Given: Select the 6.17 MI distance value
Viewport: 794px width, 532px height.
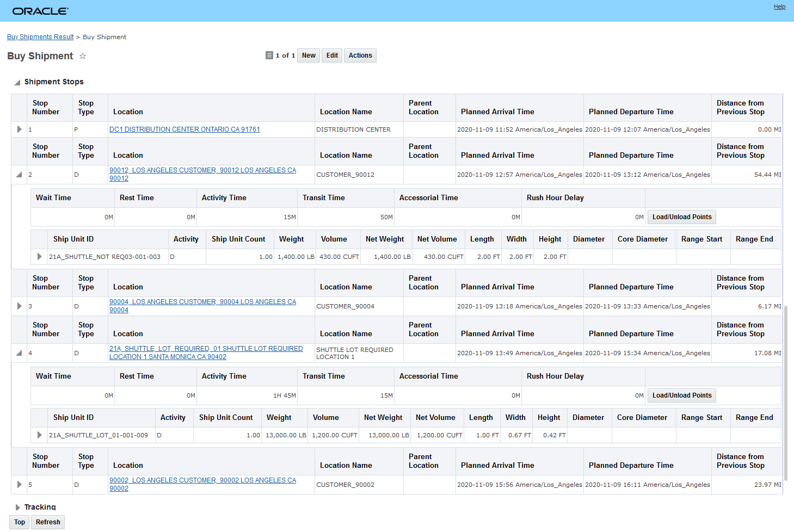Looking at the screenshot, I should pos(770,306).
